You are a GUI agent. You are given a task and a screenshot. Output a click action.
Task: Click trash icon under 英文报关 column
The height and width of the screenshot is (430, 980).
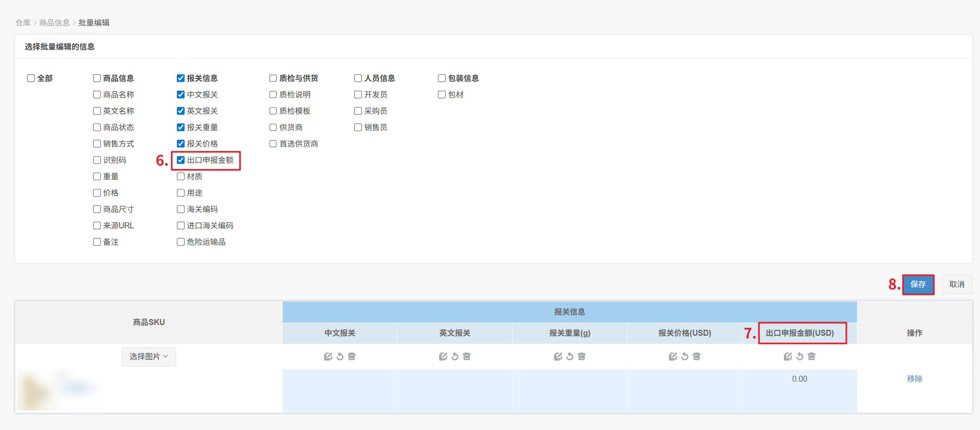(467, 356)
